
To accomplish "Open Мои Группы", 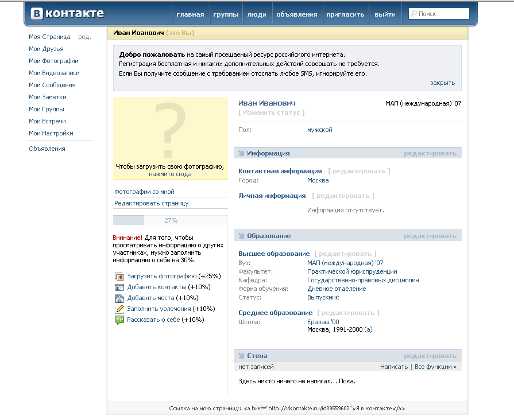I will tap(47, 109).
